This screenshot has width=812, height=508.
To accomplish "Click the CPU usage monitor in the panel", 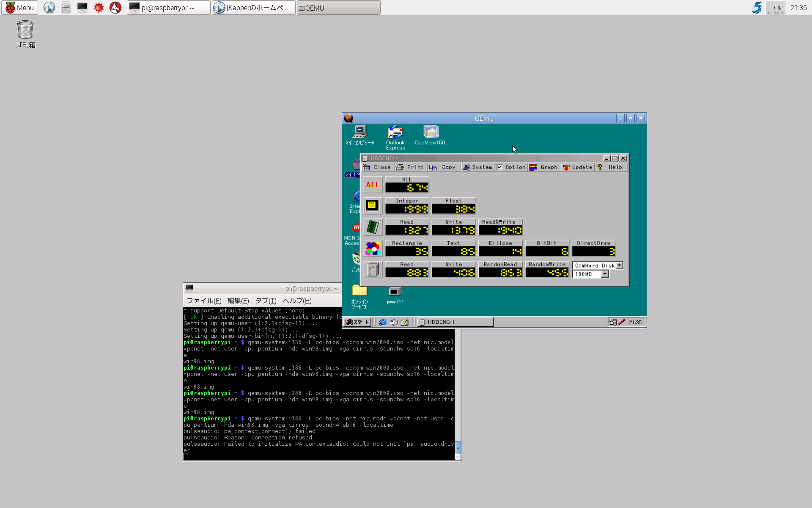I will pyautogui.click(x=776, y=8).
